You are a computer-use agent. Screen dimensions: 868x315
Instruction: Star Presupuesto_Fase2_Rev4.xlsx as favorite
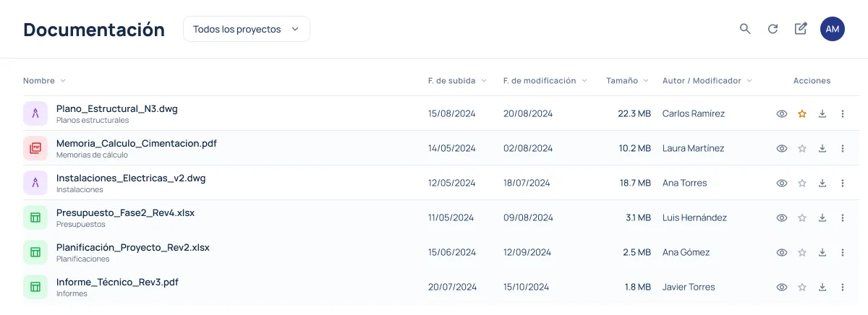point(802,217)
